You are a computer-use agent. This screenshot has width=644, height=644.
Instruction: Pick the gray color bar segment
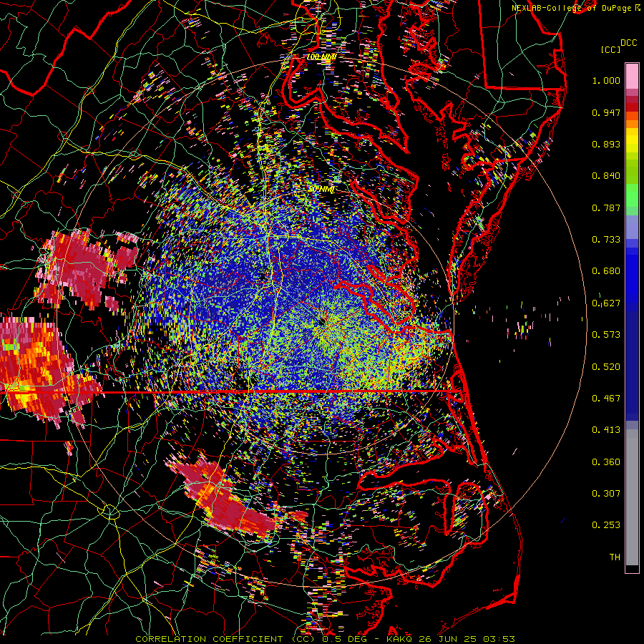point(632,497)
